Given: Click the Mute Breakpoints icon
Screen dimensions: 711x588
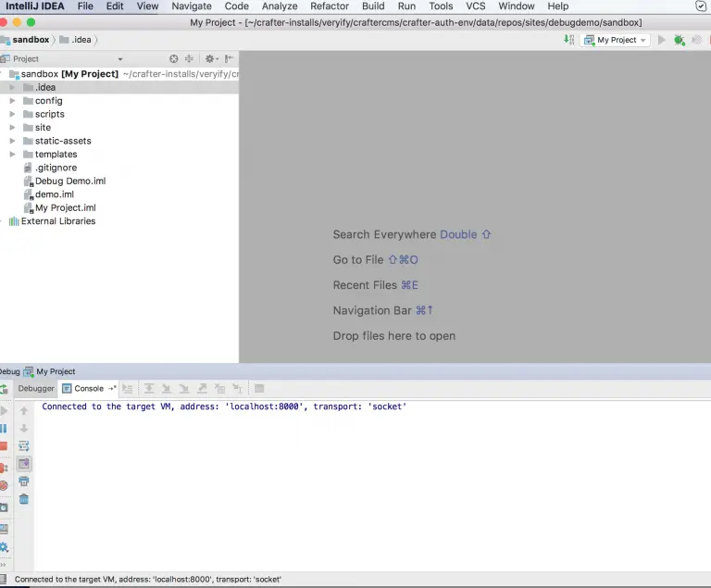Looking at the screenshot, I should pyautogui.click(x=4, y=484).
